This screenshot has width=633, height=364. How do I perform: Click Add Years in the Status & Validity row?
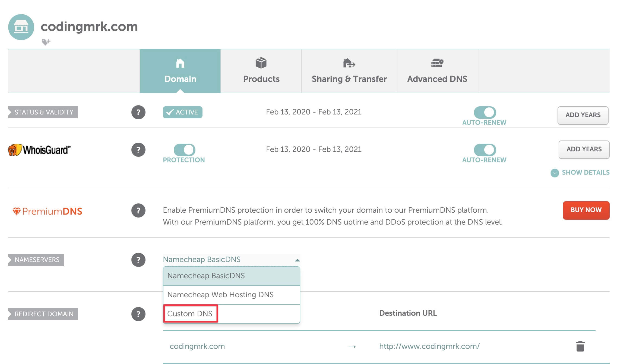(x=583, y=115)
